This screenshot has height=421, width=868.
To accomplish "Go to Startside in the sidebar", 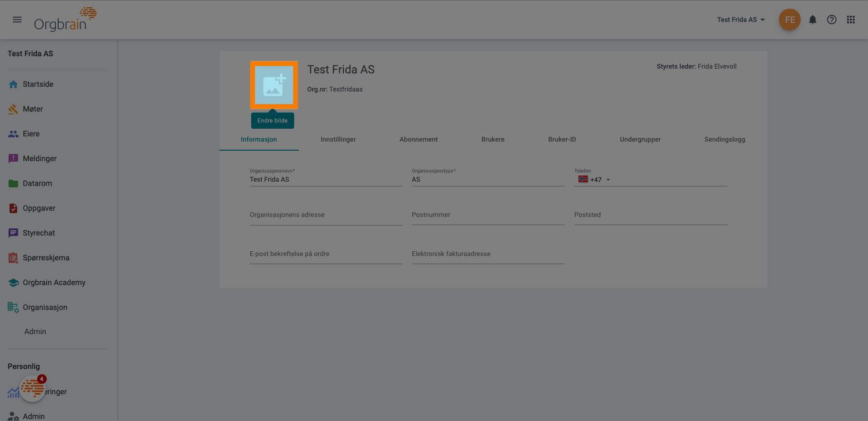I will 38,84.
